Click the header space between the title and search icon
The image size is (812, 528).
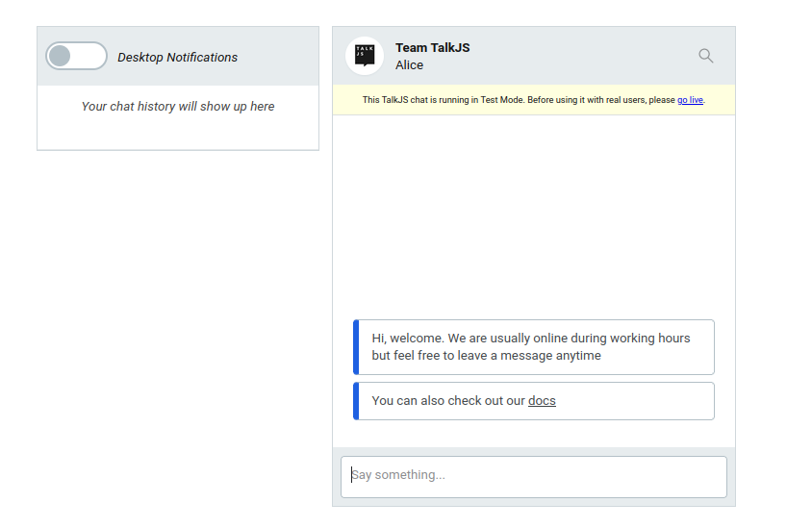tap(583, 56)
